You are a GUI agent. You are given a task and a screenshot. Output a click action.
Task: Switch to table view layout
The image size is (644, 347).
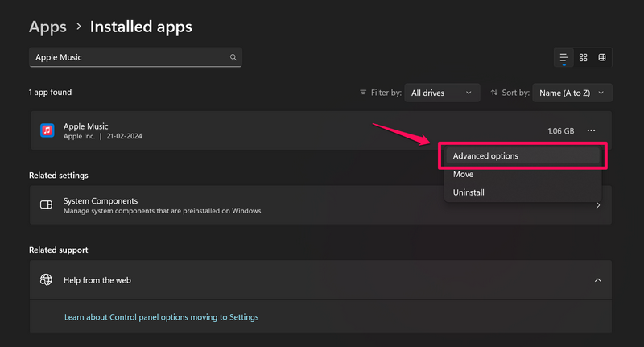[x=601, y=57]
